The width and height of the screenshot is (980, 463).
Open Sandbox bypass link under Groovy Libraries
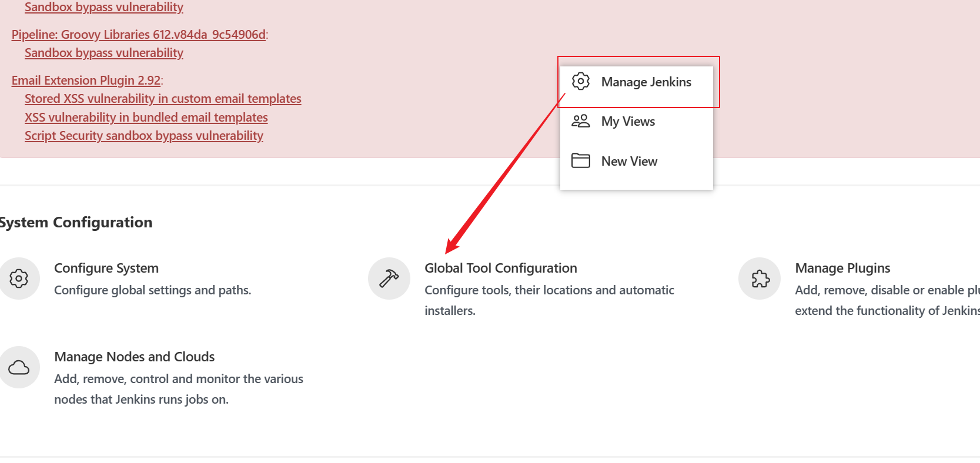[104, 53]
